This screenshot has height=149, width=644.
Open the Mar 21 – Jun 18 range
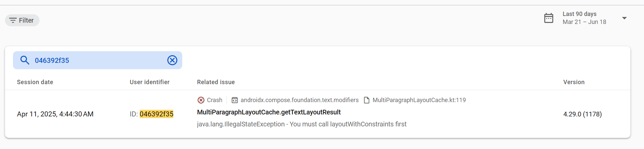point(584,22)
